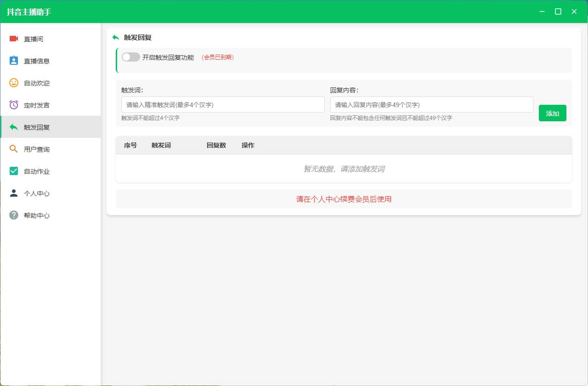Image resolution: width=588 pixels, height=386 pixels.
Task: Select 定时发言 in the sidebar
Action: [x=51, y=105]
